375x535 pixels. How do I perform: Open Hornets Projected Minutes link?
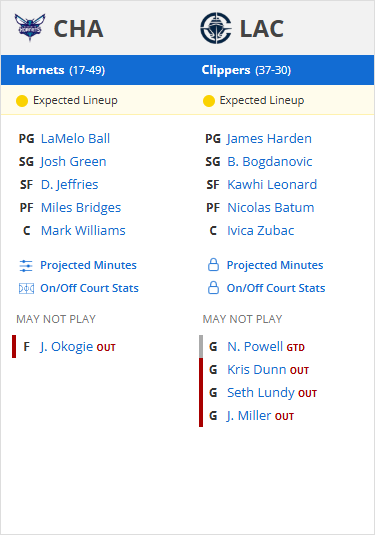88,265
